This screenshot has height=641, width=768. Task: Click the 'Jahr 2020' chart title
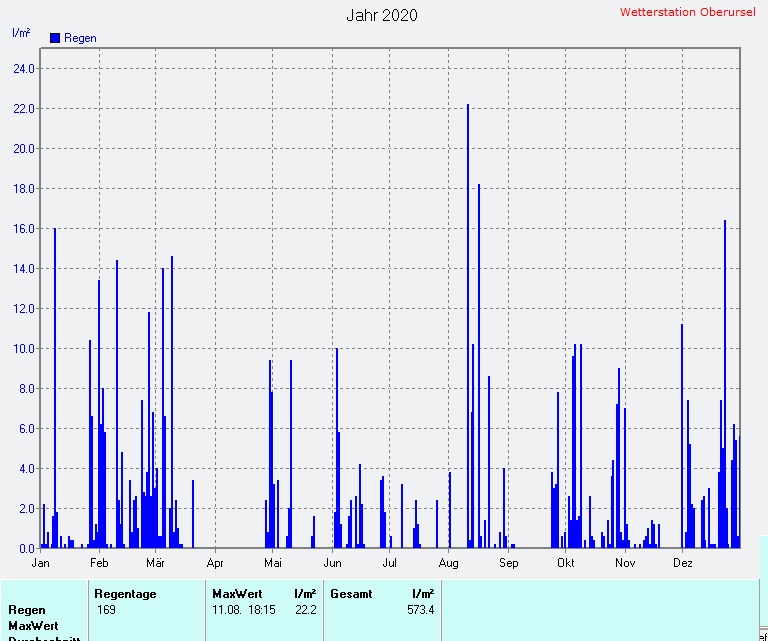[382, 15]
